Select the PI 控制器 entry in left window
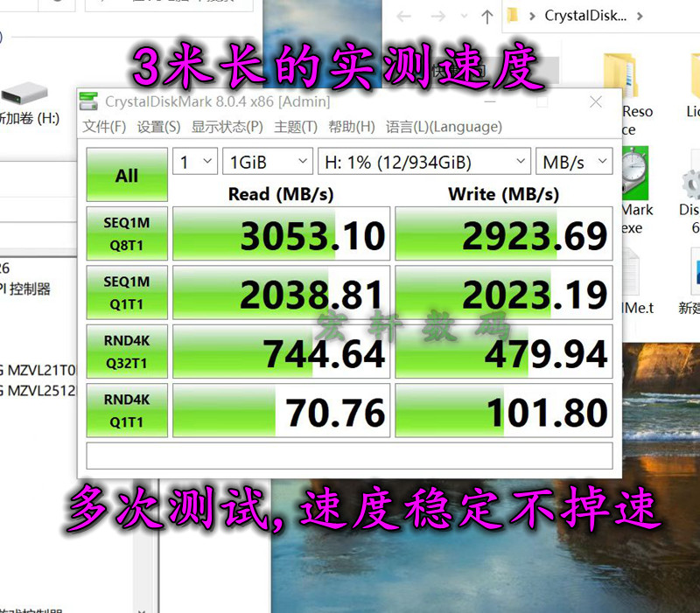The height and width of the screenshot is (613, 700). point(25,289)
